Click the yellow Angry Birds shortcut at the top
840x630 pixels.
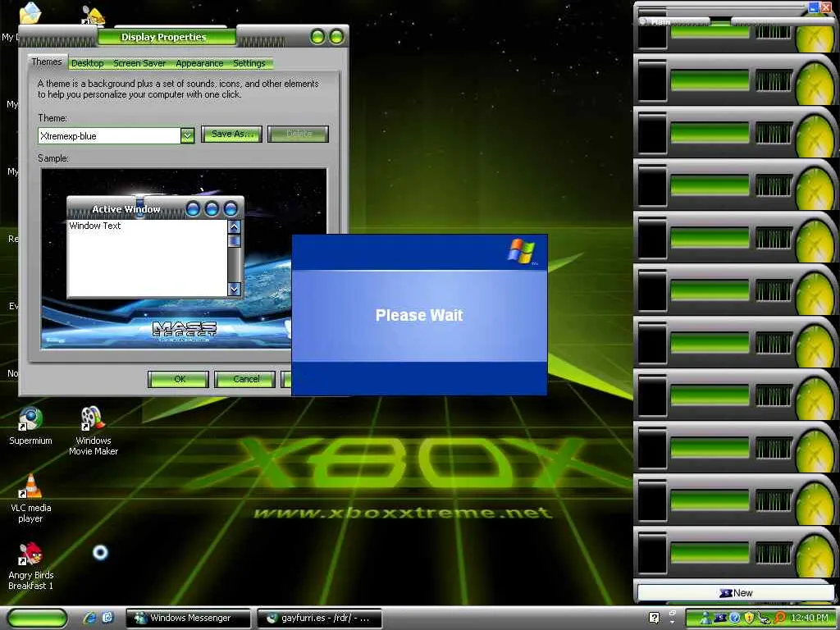tap(94, 15)
